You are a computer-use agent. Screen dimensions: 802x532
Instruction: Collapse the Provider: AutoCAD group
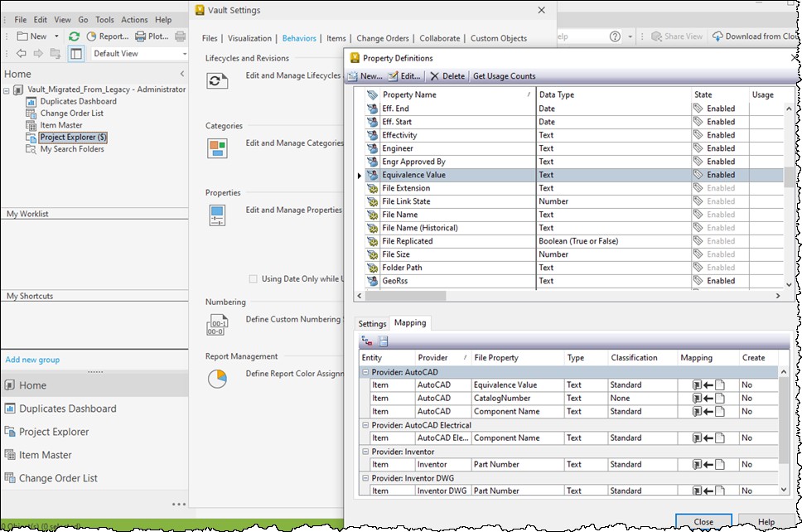click(365, 372)
